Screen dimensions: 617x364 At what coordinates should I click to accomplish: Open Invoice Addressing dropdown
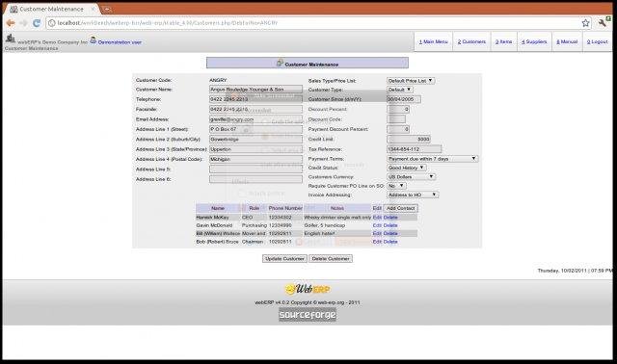[x=413, y=195]
